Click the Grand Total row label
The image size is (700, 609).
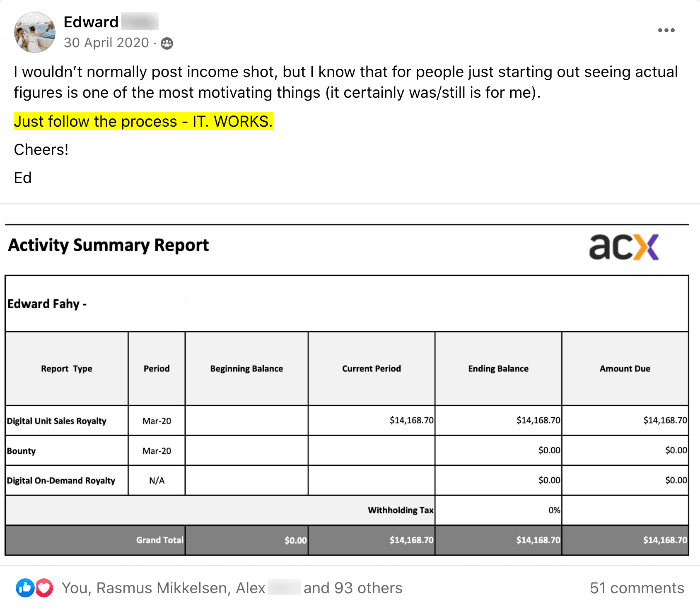tap(159, 540)
